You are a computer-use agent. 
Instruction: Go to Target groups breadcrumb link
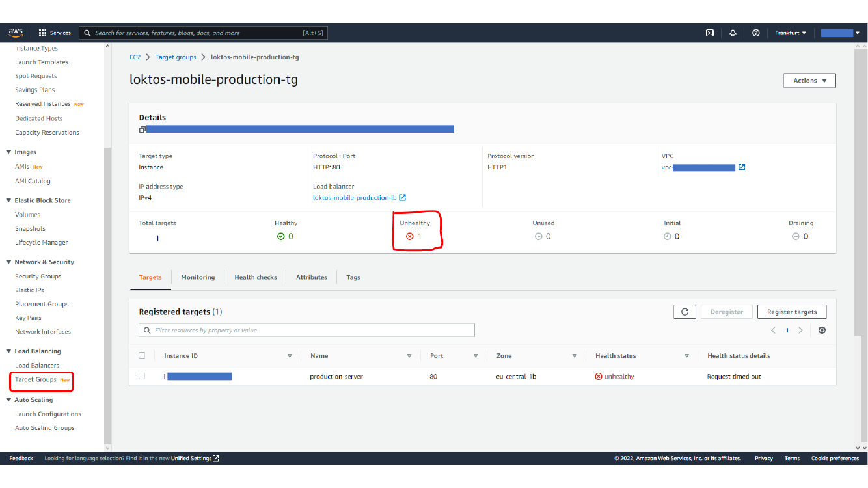[176, 57]
